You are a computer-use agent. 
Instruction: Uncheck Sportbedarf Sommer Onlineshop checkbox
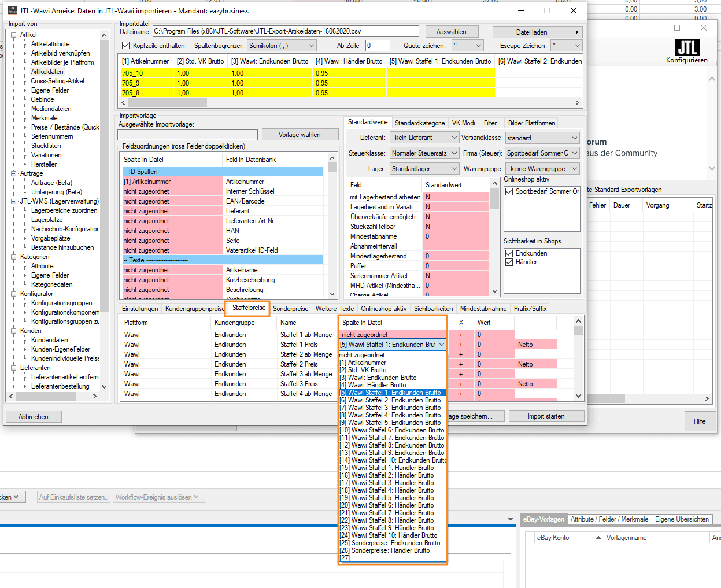509,191
